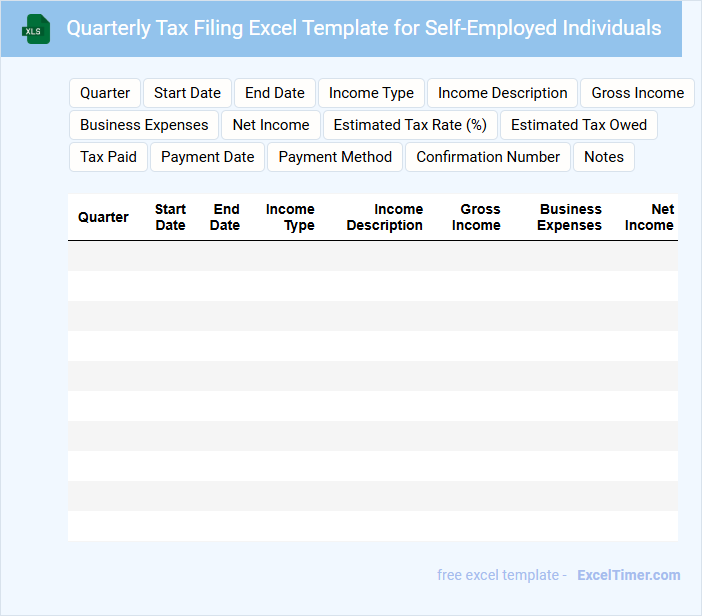Click the End Date table column header
This screenshot has width=702, height=616.
(225, 217)
